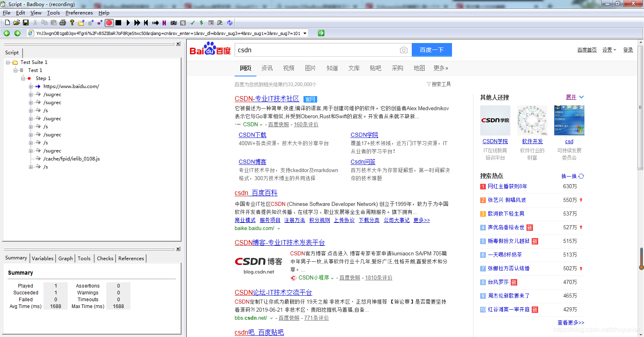Switch to the References tab
This screenshot has width=644, height=337.
click(131, 258)
